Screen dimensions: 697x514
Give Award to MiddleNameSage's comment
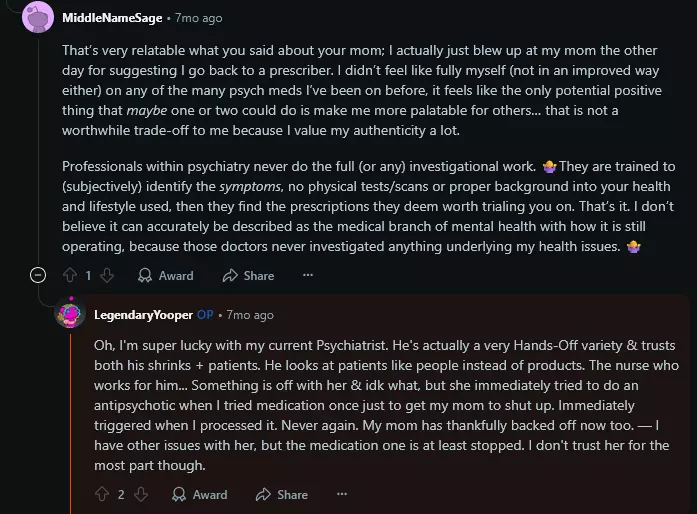[166, 275]
